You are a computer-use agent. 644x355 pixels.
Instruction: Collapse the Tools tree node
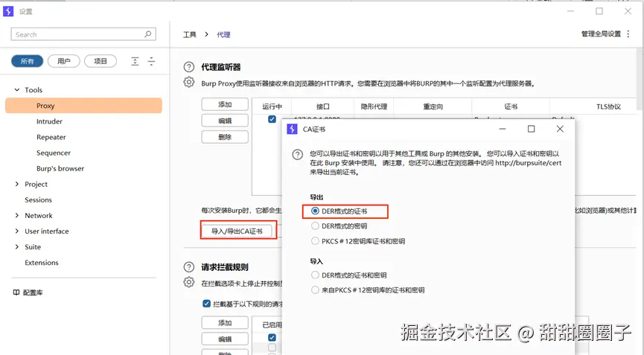pos(17,89)
